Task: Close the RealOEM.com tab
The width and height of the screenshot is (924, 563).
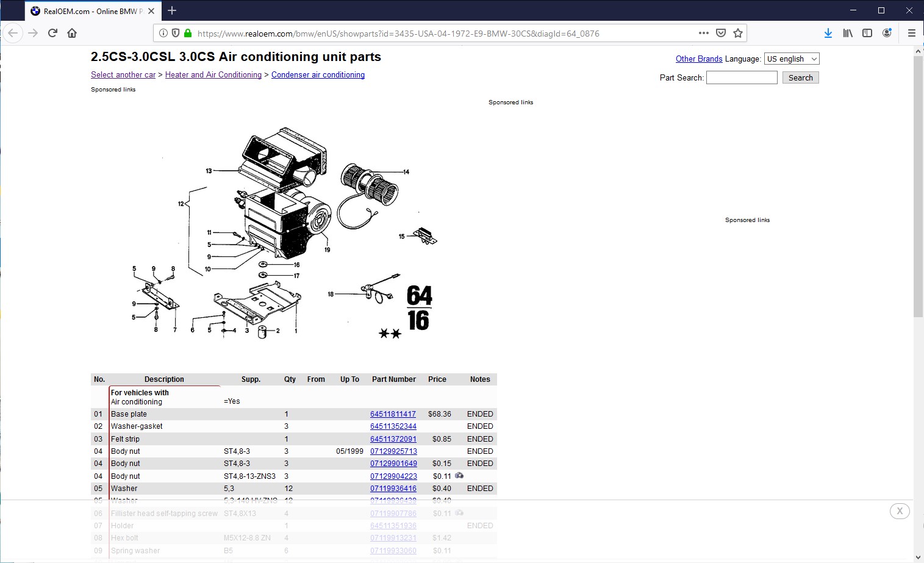Action: coord(151,11)
